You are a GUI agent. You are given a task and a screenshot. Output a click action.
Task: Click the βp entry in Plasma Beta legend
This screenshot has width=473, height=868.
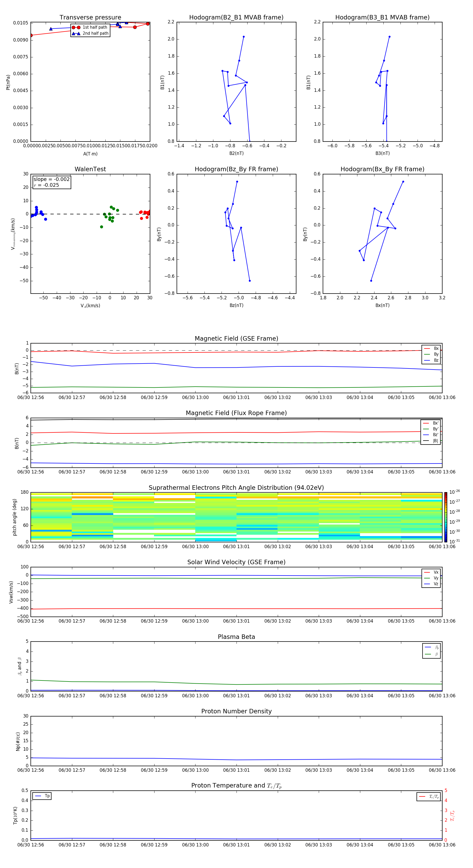[431, 648]
